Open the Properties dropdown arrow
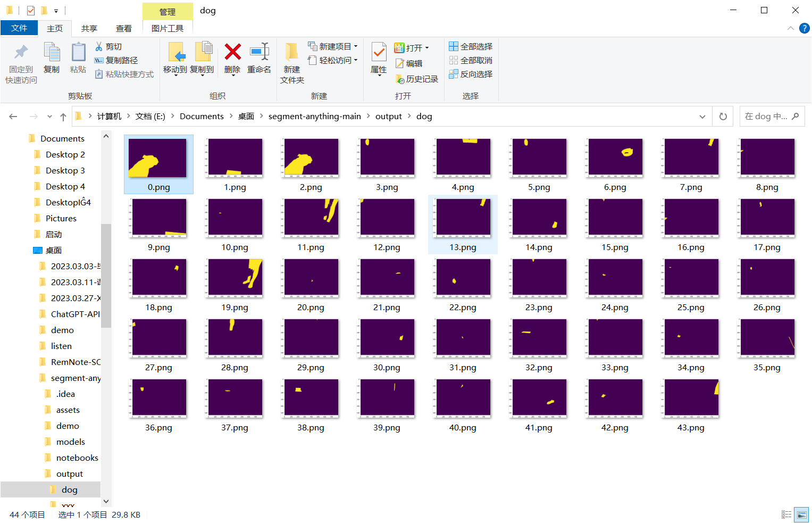This screenshot has width=812, height=523. tap(379, 76)
